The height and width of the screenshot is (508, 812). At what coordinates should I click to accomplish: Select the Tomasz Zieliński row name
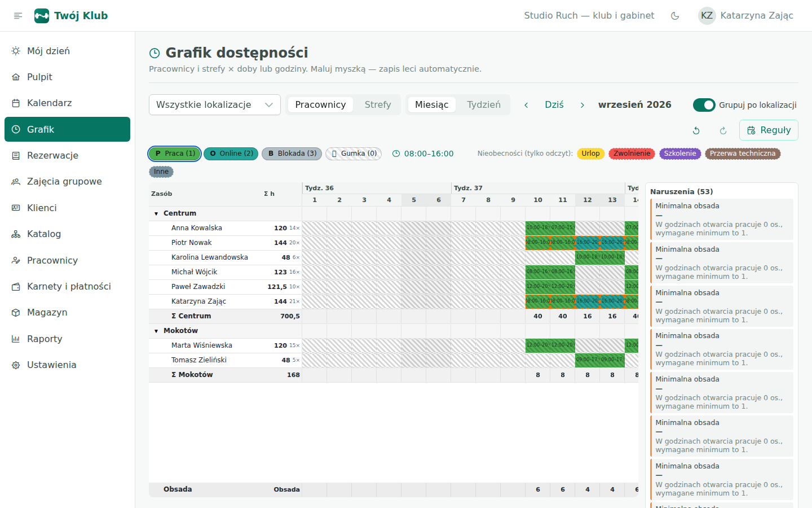tap(199, 360)
